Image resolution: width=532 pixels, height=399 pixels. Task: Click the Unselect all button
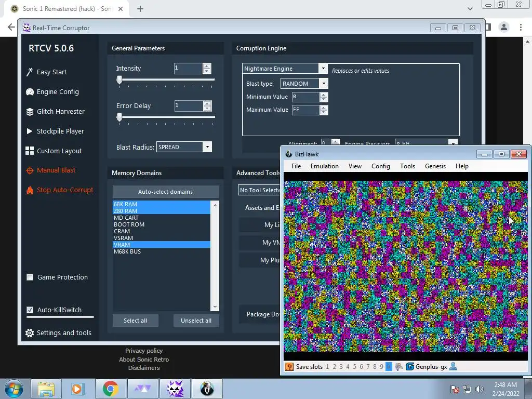(x=196, y=321)
